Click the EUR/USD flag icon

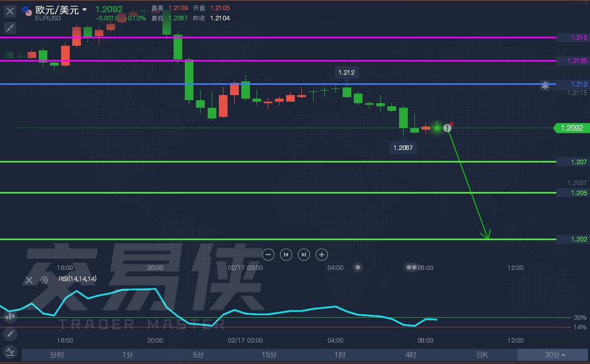coord(27,11)
